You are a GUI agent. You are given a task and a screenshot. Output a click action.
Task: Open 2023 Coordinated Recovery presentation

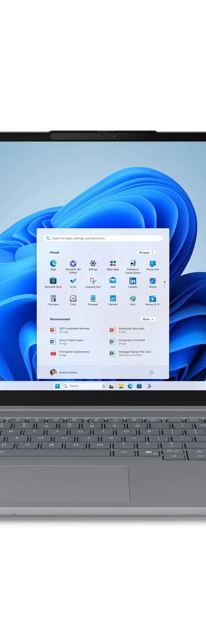[70, 330]
